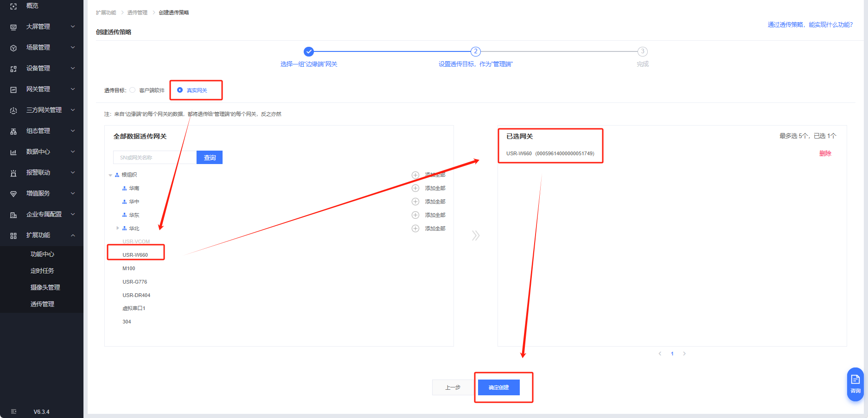Click 删除 to remove USR-W660
Viewport: 868px width, 418px height.
[825, 153]
